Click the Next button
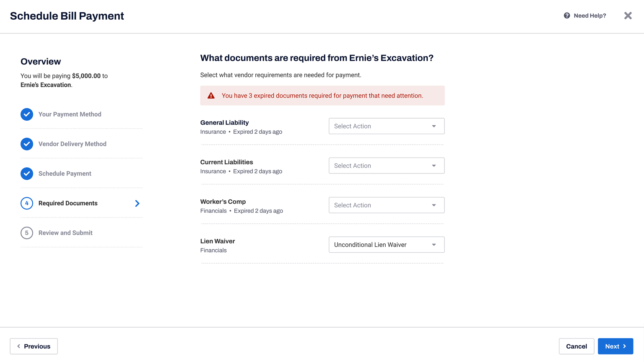Image resolution: width=644 pixels, height=362 pixels. coord(615,346)
